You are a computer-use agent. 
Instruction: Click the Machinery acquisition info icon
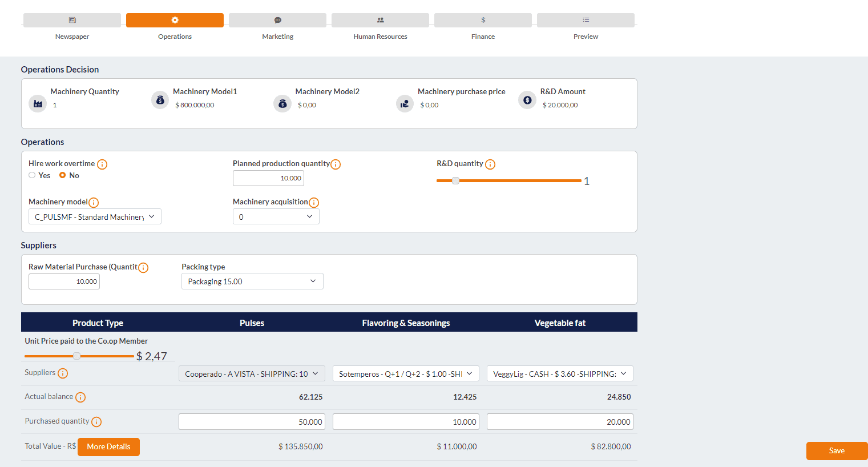314,203
